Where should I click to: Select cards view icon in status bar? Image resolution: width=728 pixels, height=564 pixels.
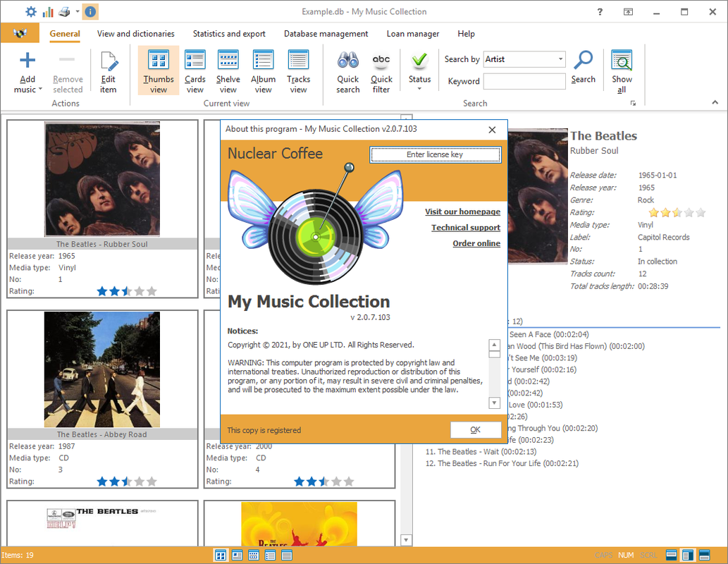pyautogui.click(x=237, y=555)
